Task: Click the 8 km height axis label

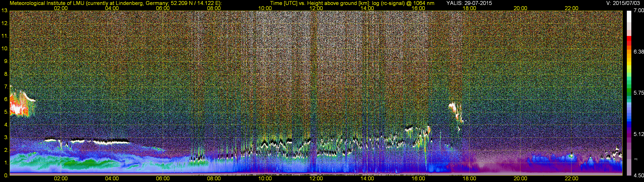Action: tap(6, 74)
